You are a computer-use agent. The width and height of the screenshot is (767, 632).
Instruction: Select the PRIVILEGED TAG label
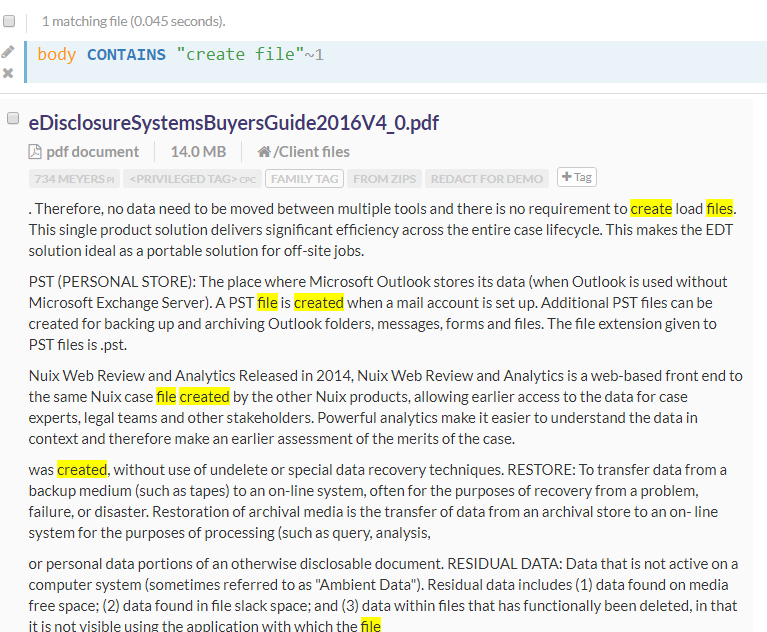[193, 179]
